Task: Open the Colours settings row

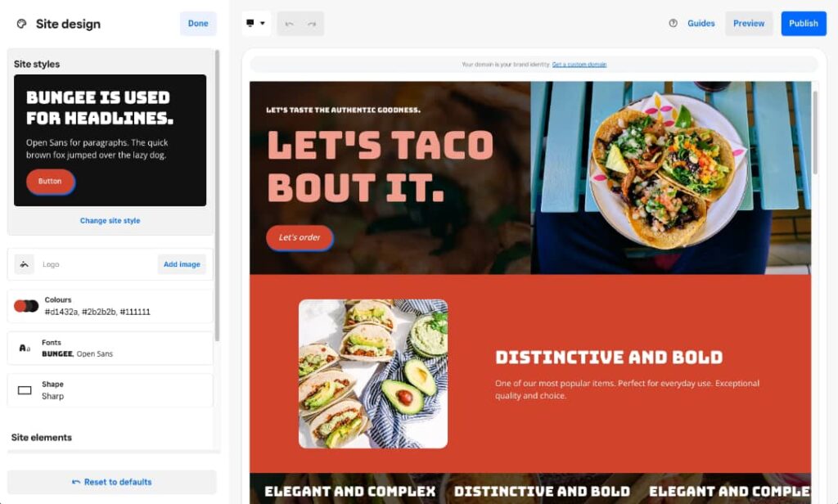Action: coord(110,306)
